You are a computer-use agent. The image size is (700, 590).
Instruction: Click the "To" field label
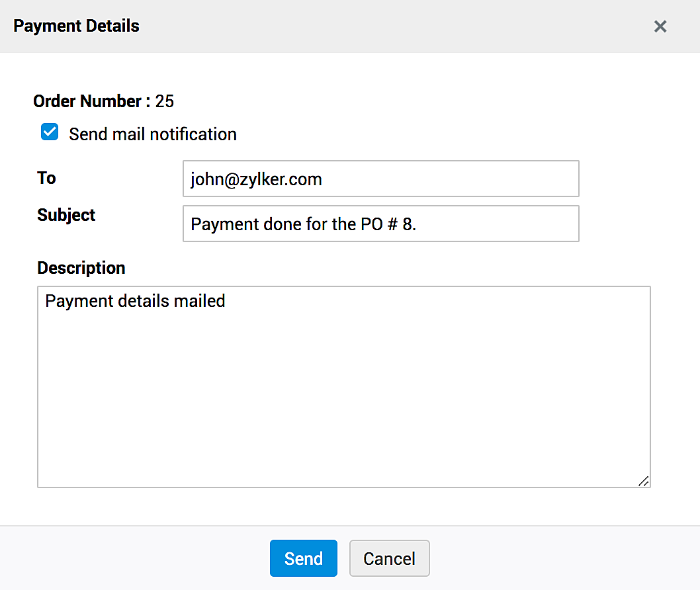point(46,178)
